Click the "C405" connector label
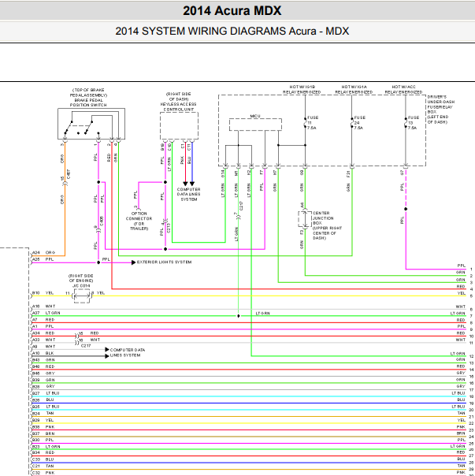 click(x=102, y=221)
